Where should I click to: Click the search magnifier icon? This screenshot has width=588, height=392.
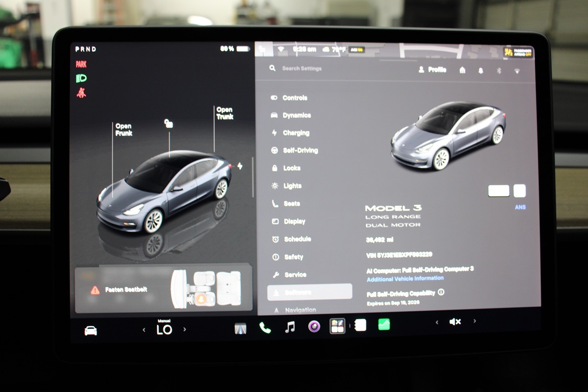point(272,68)
